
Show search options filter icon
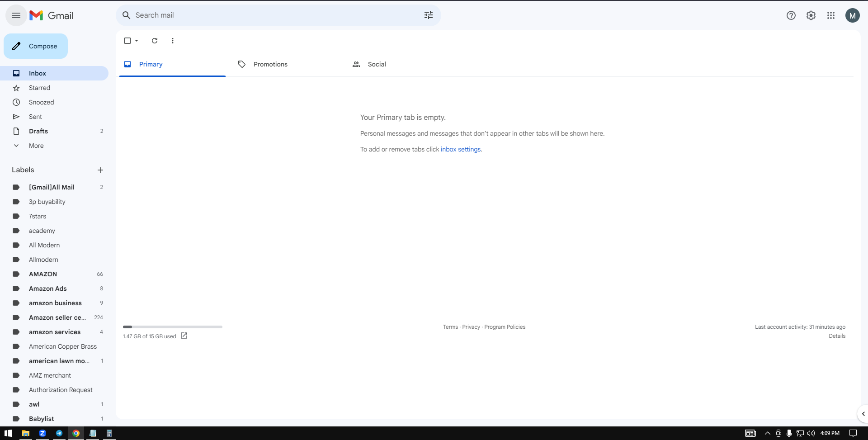tap(429, 15)
